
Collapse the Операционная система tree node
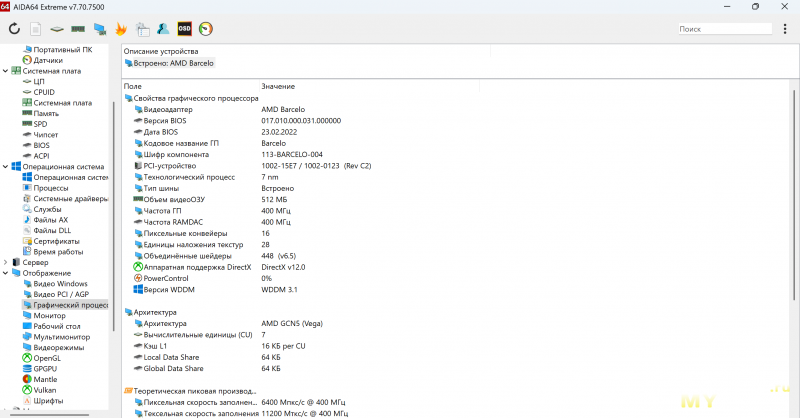point(6,166)
